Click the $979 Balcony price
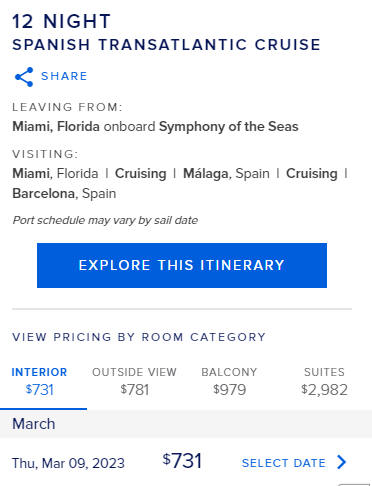 [x=229, y=390]
